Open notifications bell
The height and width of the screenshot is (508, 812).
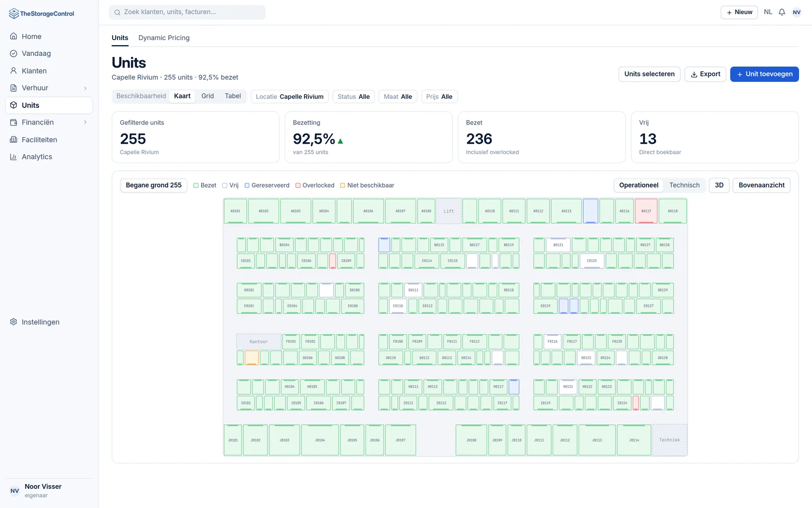coord(782,12)
